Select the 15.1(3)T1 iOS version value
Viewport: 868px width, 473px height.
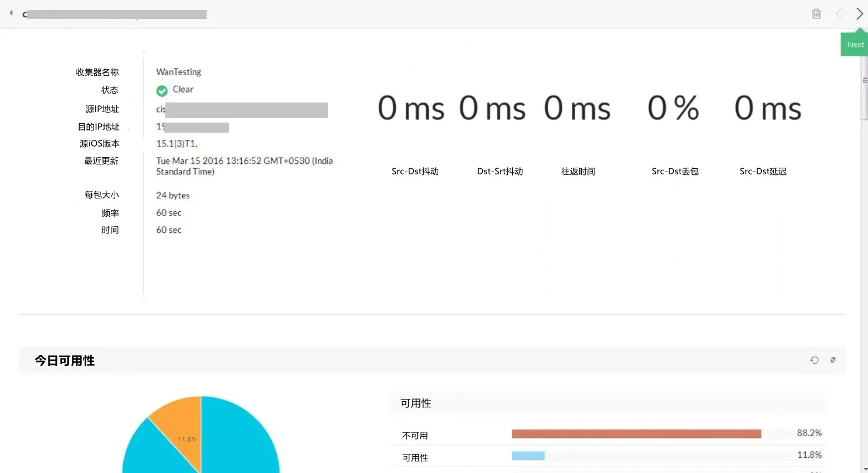(x=176, y=144)
